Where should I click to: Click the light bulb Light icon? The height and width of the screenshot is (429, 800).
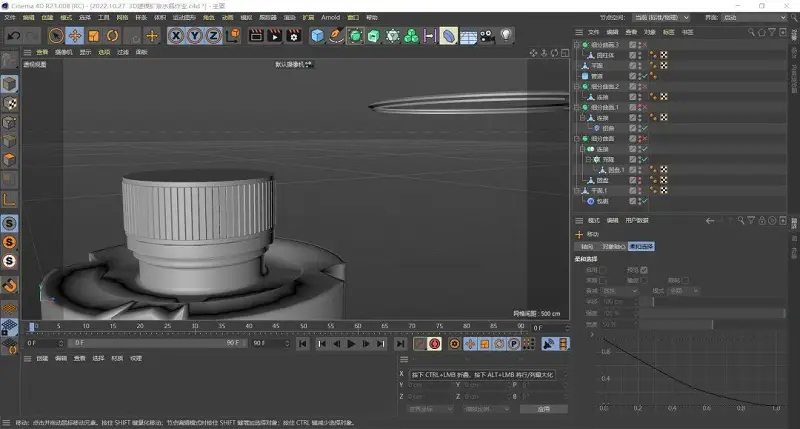[x=506, y=36]
